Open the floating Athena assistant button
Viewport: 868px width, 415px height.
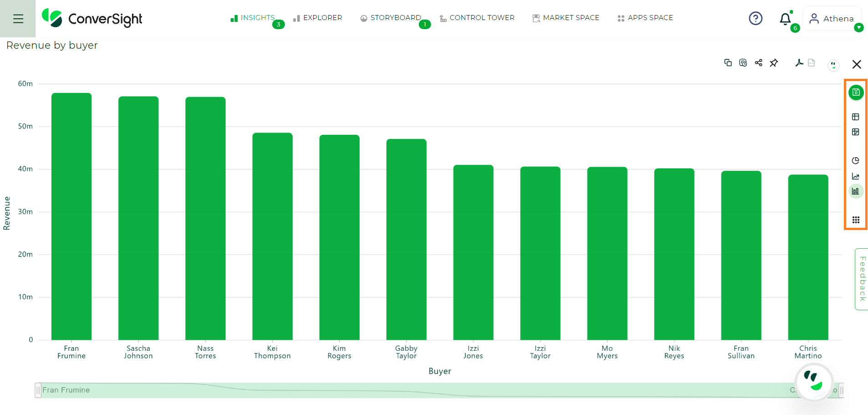(x=814, y=382)
